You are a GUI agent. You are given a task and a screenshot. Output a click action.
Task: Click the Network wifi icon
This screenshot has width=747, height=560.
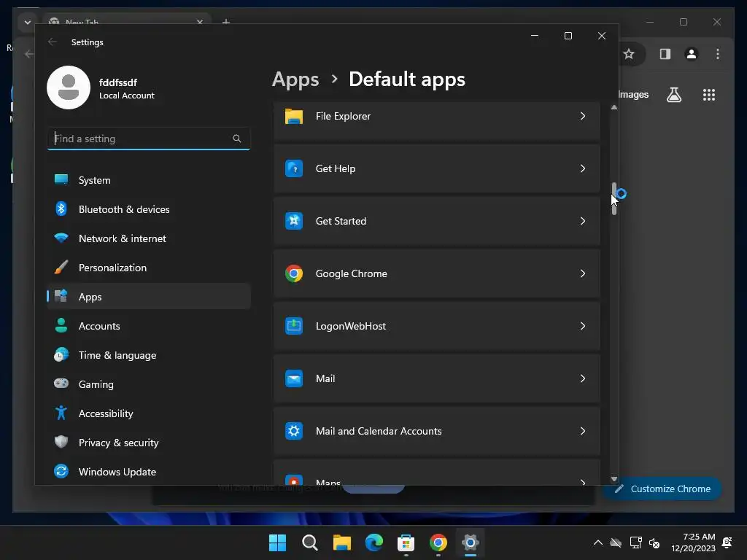coord(61,238)
